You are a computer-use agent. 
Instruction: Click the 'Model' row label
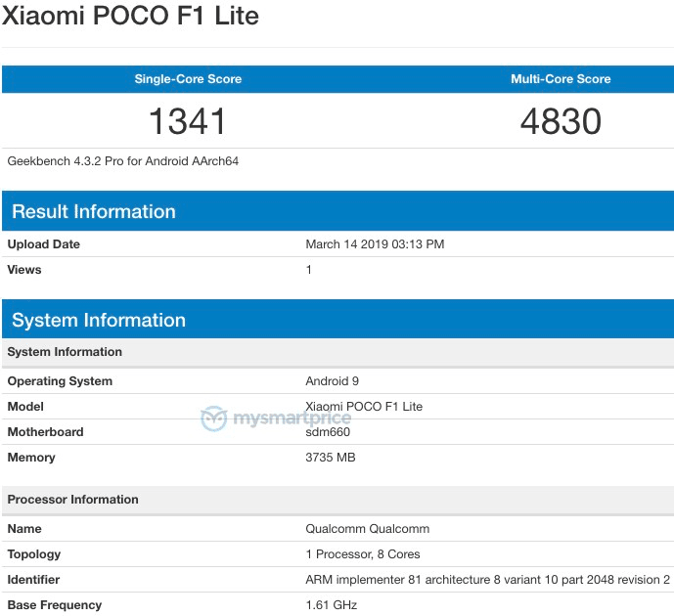click(x=25, y=407)
